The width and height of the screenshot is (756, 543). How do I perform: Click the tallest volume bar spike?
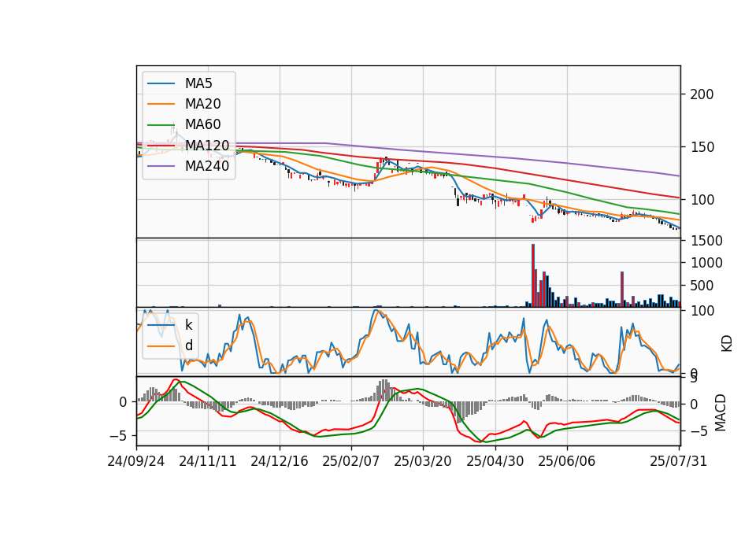pos(533,275)
